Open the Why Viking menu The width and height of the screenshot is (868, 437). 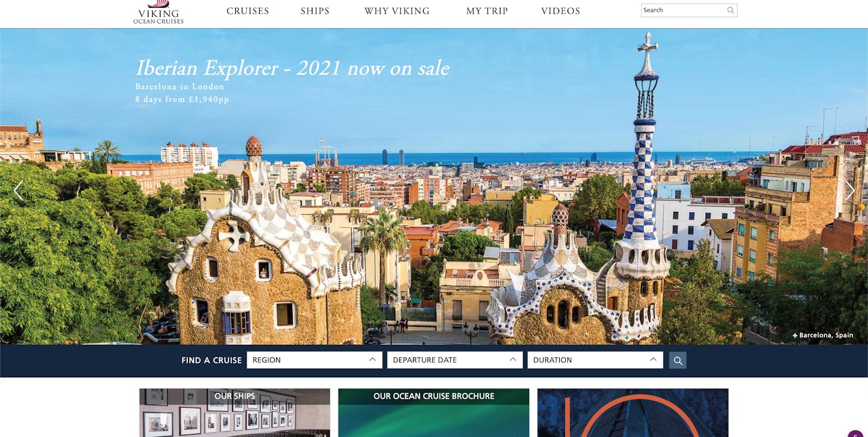[x=397, y=11]
